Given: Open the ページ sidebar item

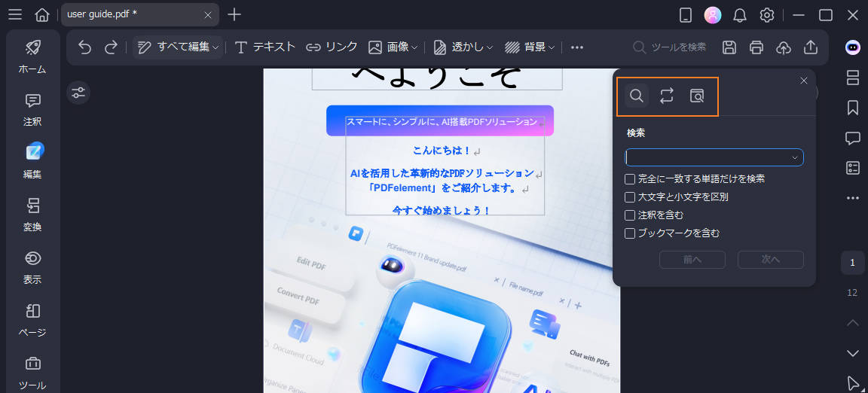Looking at the screenshot, I should (32, 320).
